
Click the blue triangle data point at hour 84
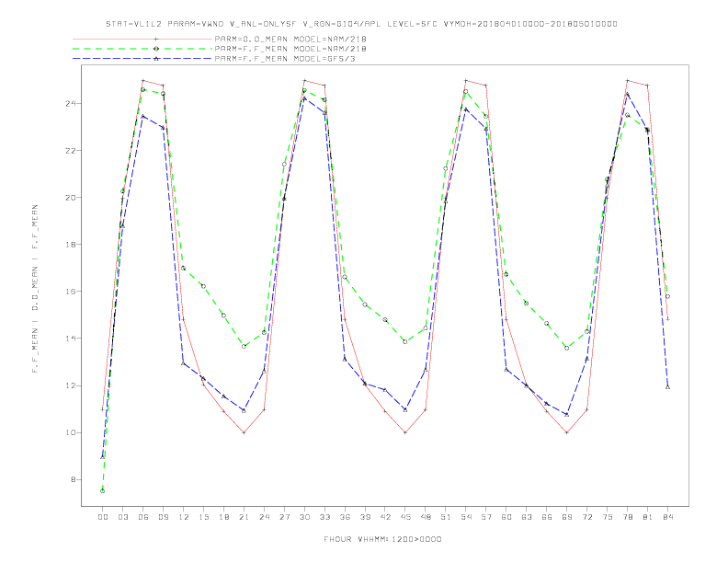click(667, 386)
